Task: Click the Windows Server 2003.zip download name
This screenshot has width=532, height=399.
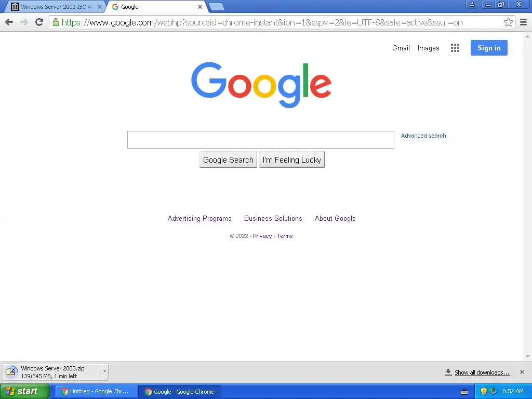Action: pyautogui.click(x=52, y=368)
